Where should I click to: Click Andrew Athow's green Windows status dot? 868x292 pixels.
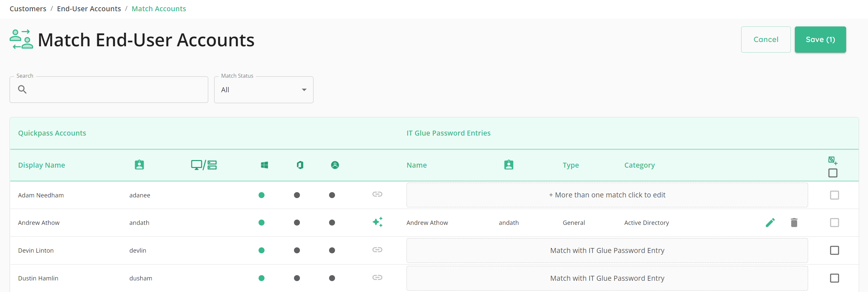pyautogui.click(x=262, y=223)
